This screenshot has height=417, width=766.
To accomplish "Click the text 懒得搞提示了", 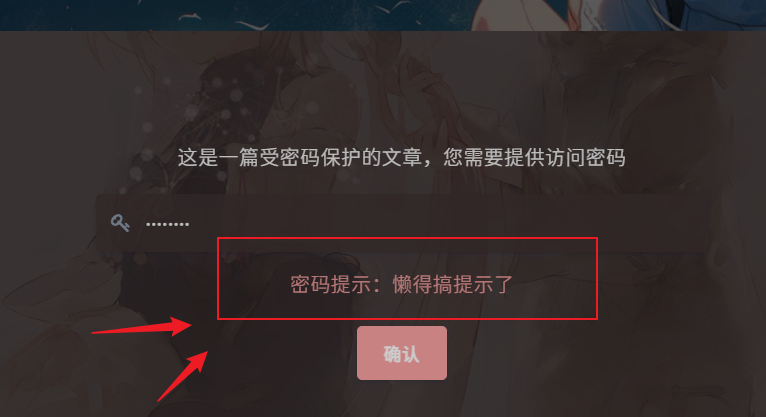I will pyautogui.click(x=453, y=284).
